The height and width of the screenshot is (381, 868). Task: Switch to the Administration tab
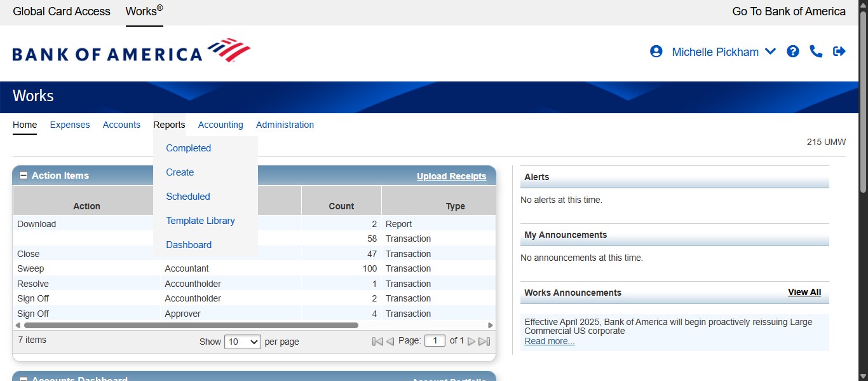point(285,125)
